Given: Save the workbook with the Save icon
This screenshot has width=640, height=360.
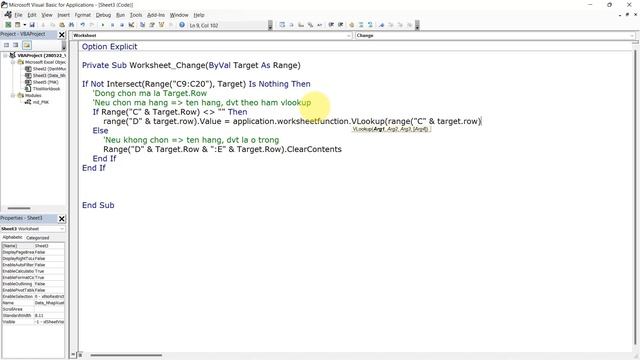Looking at the screenshot, I should click(x=32, y=25).
